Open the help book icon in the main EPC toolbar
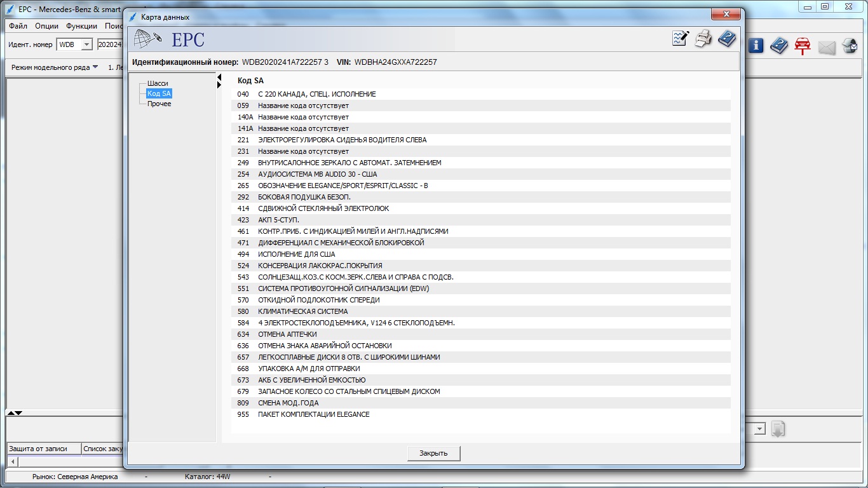The height and width of the screenshot is (488, 868). [779, 46]
